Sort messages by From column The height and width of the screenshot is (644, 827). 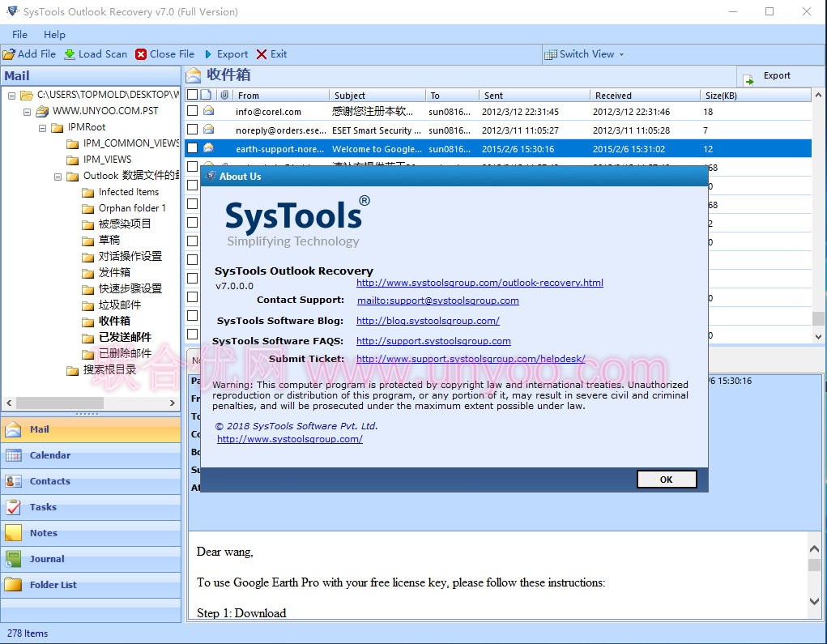coord(282,96)
